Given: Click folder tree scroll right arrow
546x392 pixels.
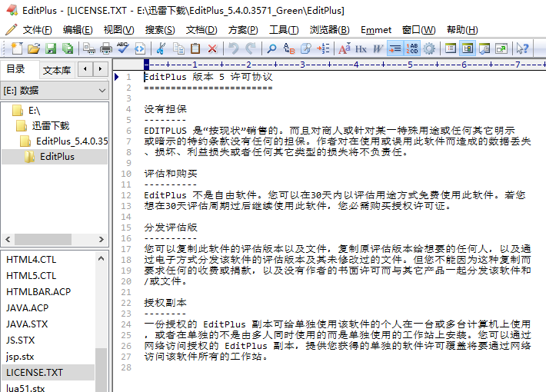Looking at the screenshot, I should click(x=102, y=240).
